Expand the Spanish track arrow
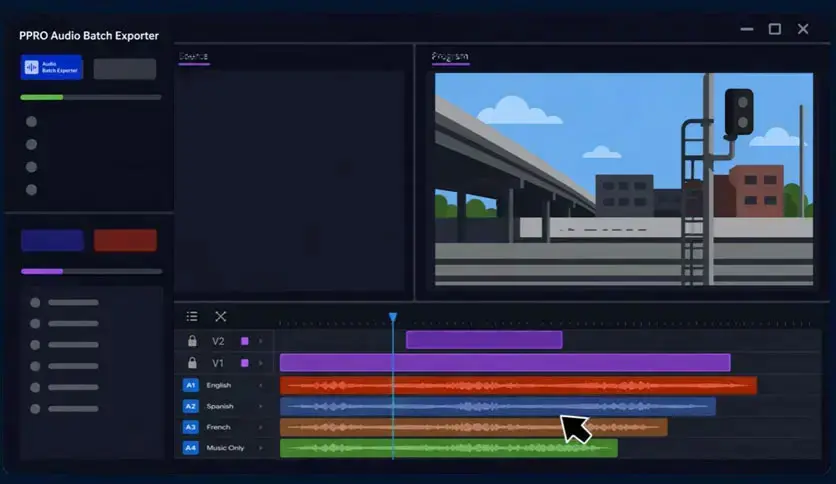Screen dimensions: 836x484 pyautogui.click(x=261, y=406)
